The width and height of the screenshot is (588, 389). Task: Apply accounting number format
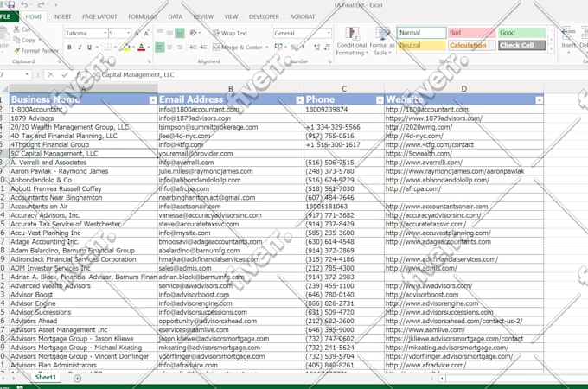pos(278,48)
